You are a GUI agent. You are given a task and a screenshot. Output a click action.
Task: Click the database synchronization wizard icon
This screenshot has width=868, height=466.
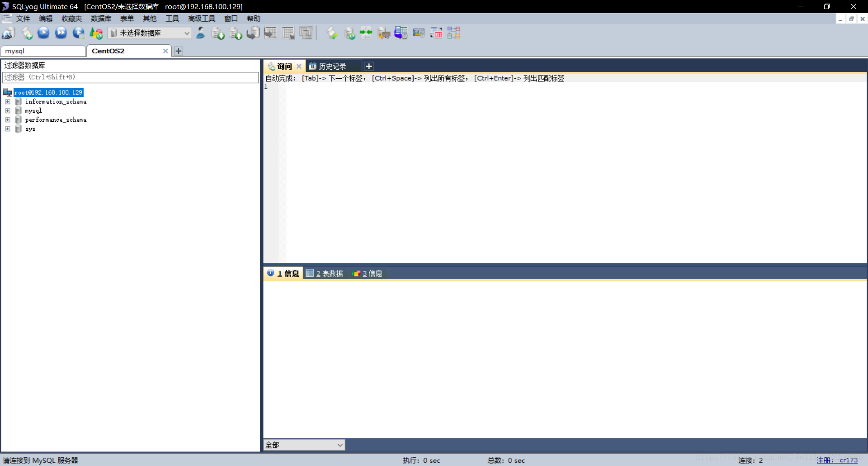tap(349, 33)
